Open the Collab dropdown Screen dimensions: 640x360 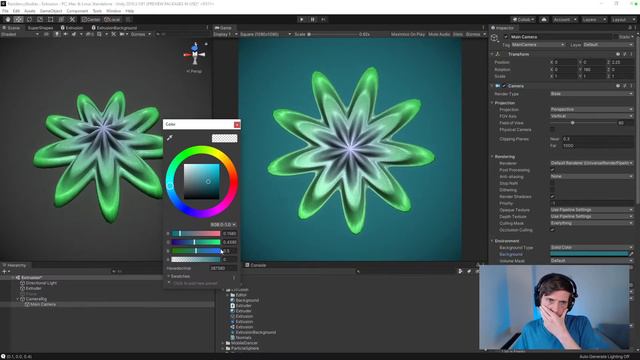[x=523, y=19]
